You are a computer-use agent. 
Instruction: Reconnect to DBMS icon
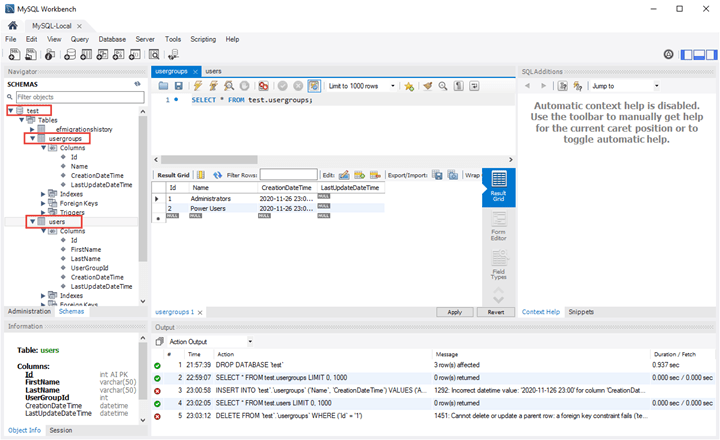(173, 55)
